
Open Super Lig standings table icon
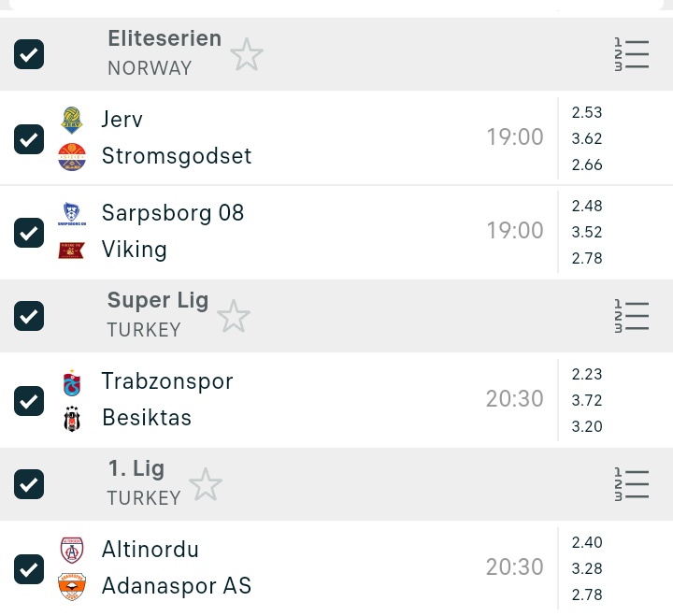tap(632, 316)
